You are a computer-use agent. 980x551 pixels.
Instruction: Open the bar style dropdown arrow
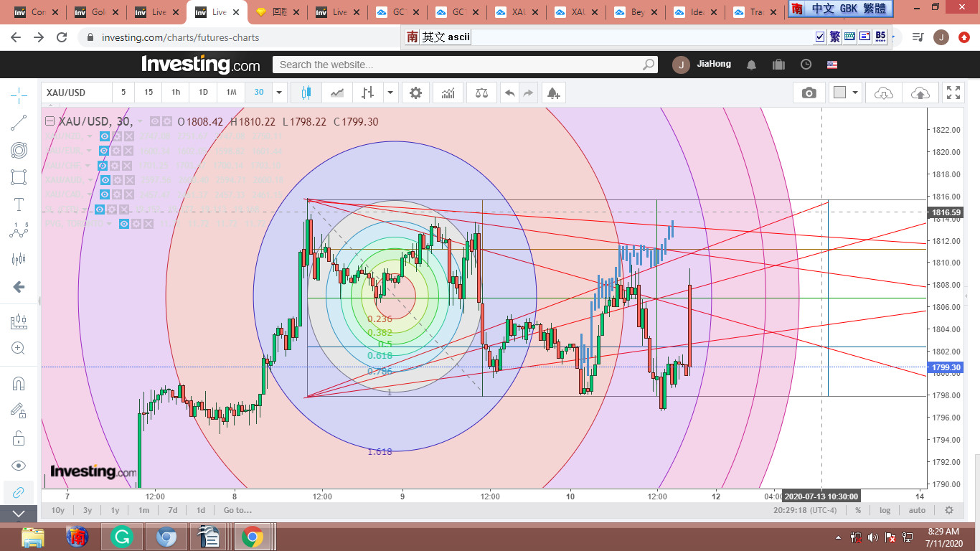click(x=390, y=93)
